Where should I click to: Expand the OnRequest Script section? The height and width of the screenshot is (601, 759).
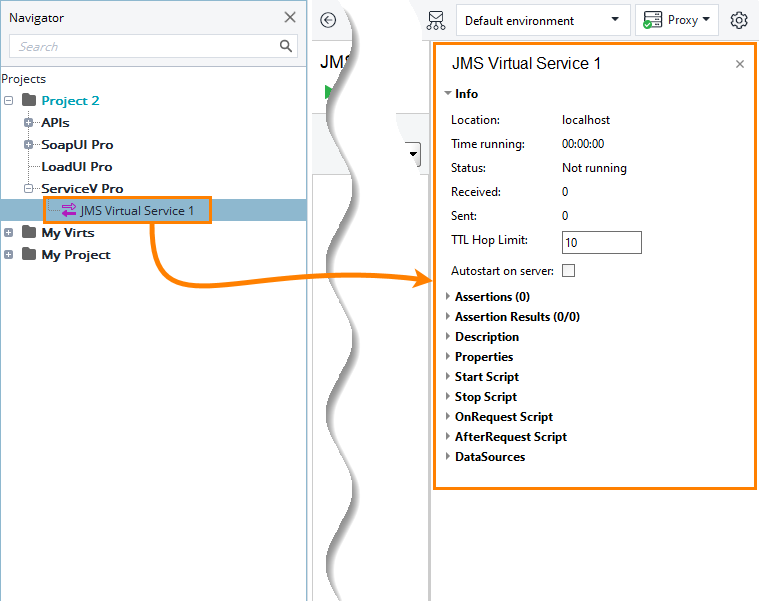pos(448,416)
